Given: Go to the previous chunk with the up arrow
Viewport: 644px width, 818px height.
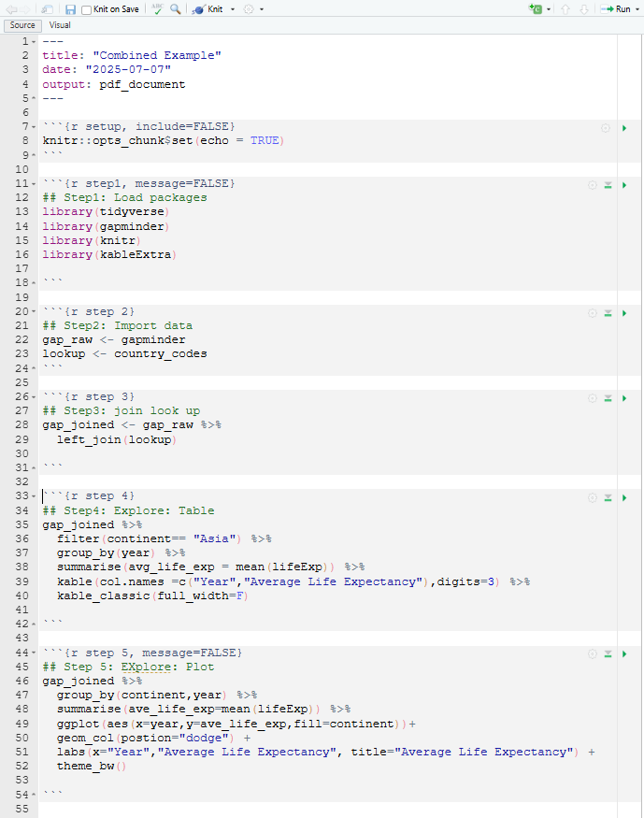Looking at the screenshot, I should click(565, 8).
